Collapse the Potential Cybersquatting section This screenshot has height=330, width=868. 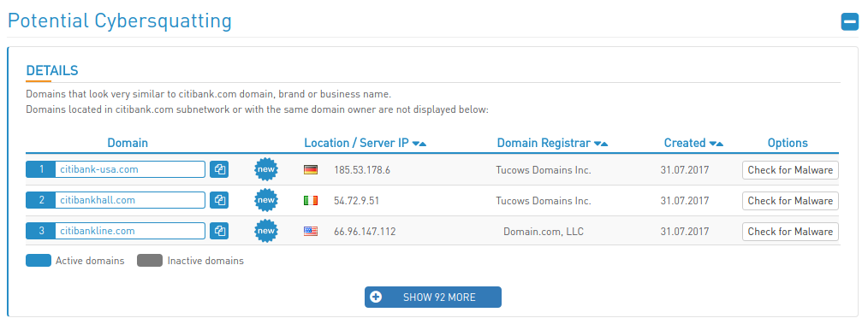850,21
